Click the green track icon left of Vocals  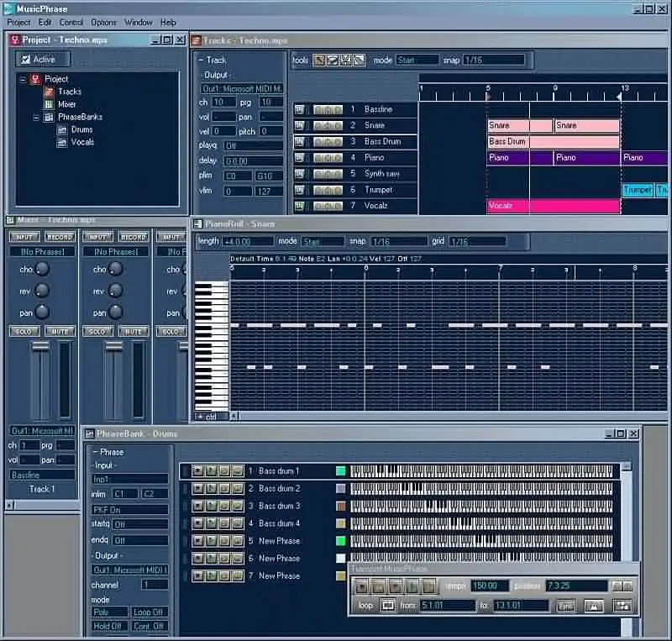299,206
